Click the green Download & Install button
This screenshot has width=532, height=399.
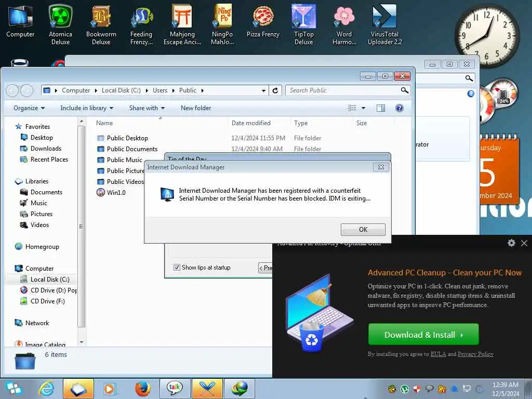coord(423,335)
